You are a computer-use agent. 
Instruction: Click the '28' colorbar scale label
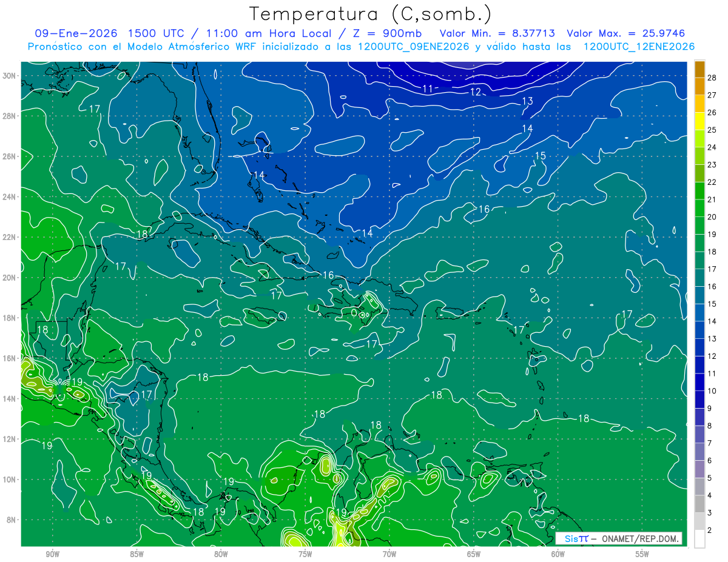tap(712, 78)
